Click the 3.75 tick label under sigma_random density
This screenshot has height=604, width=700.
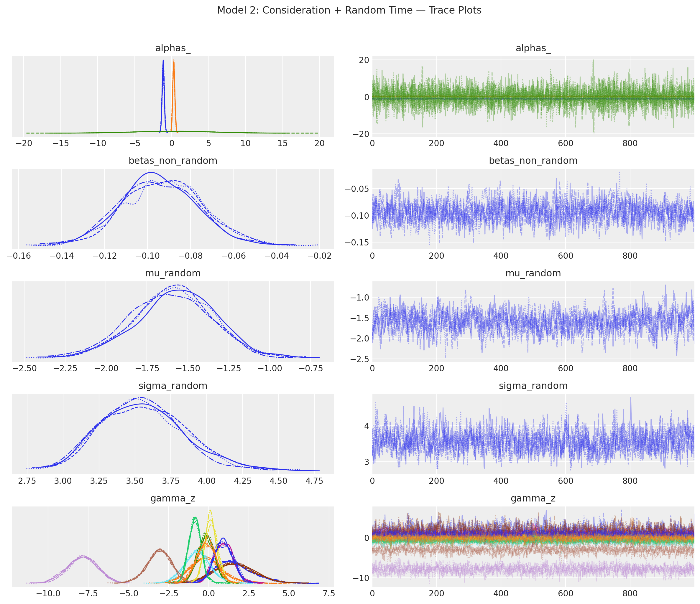pos(171,481)
